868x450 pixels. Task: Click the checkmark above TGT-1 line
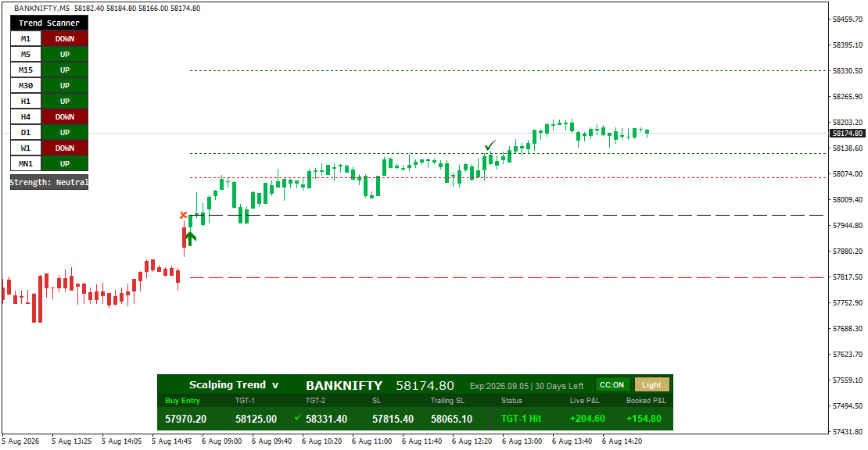coord(490,145)
